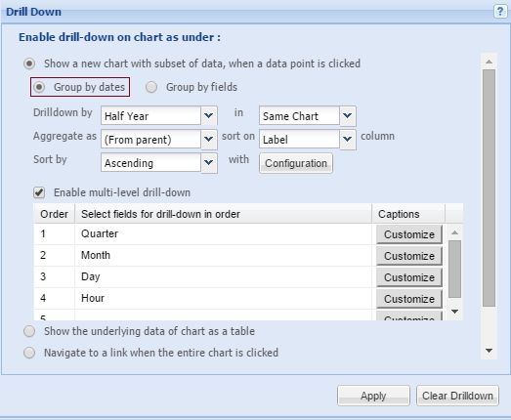Click the Apply button

click(373, 396)
